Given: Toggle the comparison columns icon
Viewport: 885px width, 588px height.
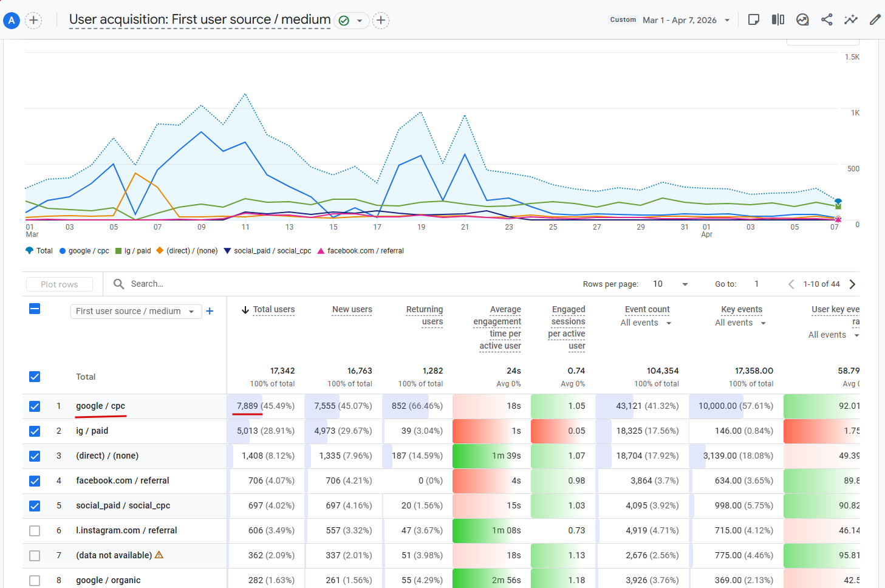Looking at the screenshot, I should click(x=778, y=20).
